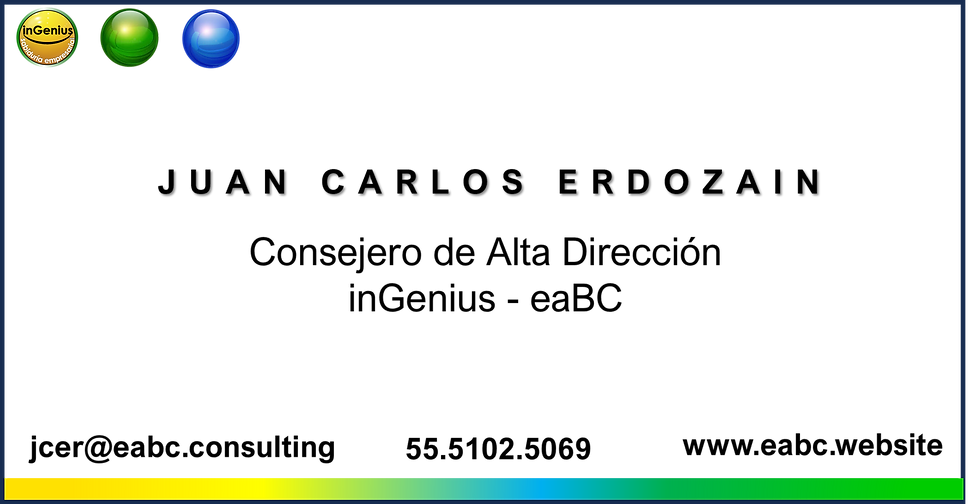The image size is (980, 504).
Task: Click the inGenius - eaBC company line
Action: [x=485, y=298]
